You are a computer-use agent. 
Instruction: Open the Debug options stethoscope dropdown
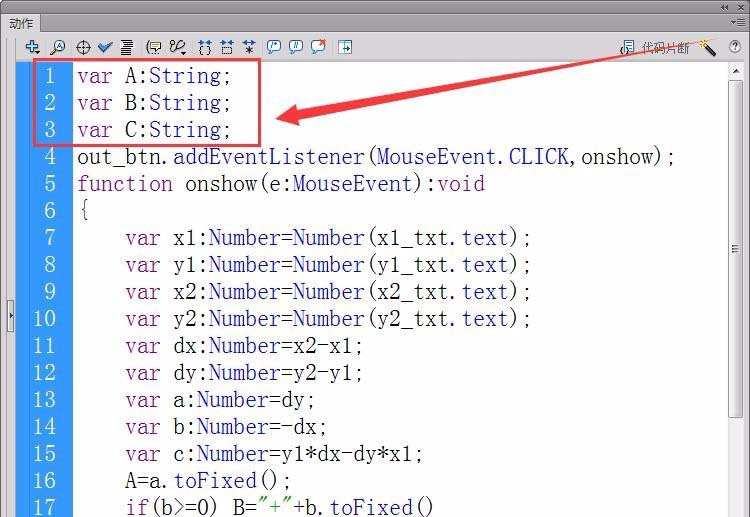[x=178, y=47]
